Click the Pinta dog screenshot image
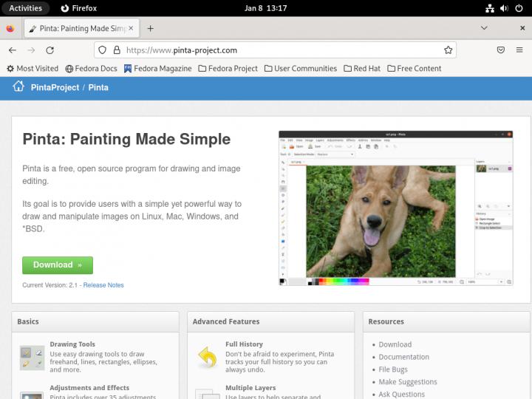 click(395, 208)
